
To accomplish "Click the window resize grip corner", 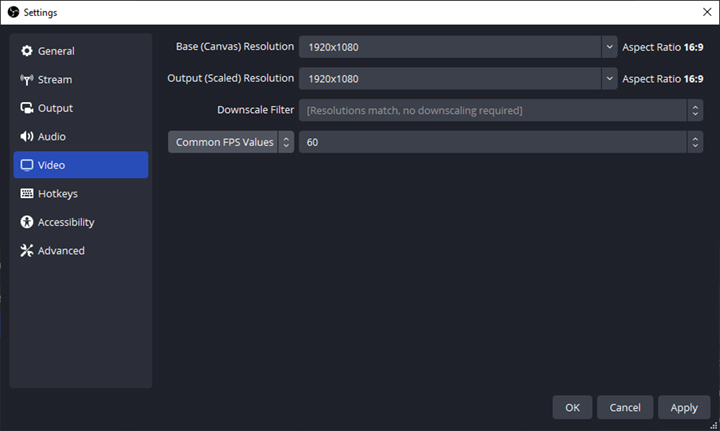I will click(714, 425).
